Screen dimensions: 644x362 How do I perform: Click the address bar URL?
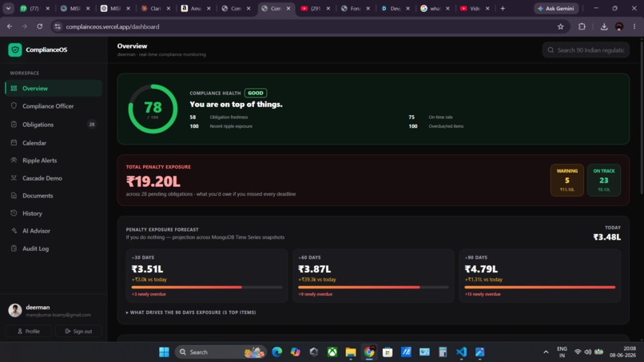(113, 26)
